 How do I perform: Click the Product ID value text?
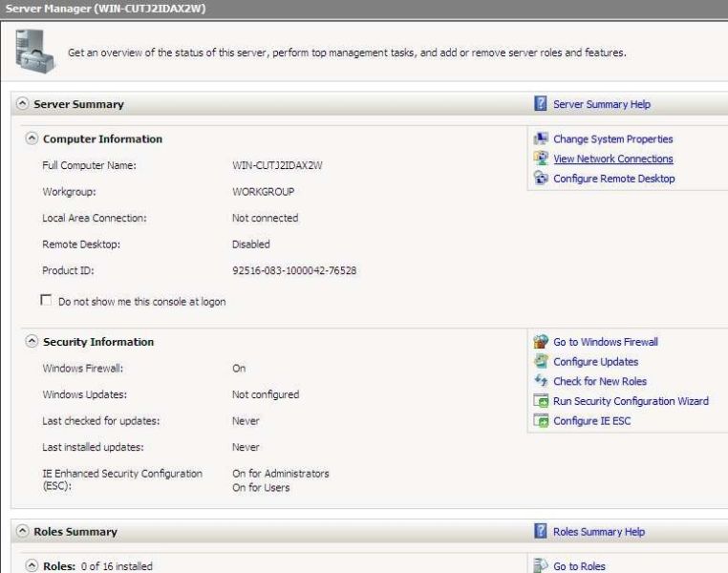(294, 270)
